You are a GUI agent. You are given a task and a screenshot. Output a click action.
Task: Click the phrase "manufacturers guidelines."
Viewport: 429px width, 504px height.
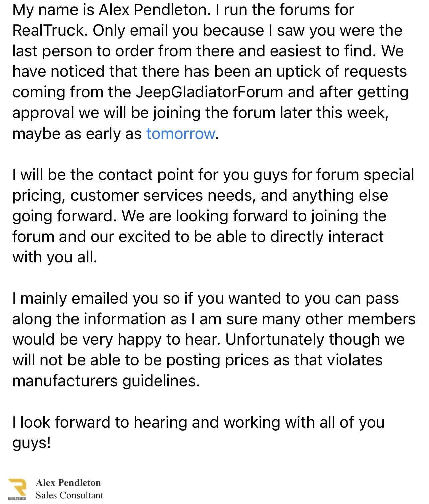(106, 381)
